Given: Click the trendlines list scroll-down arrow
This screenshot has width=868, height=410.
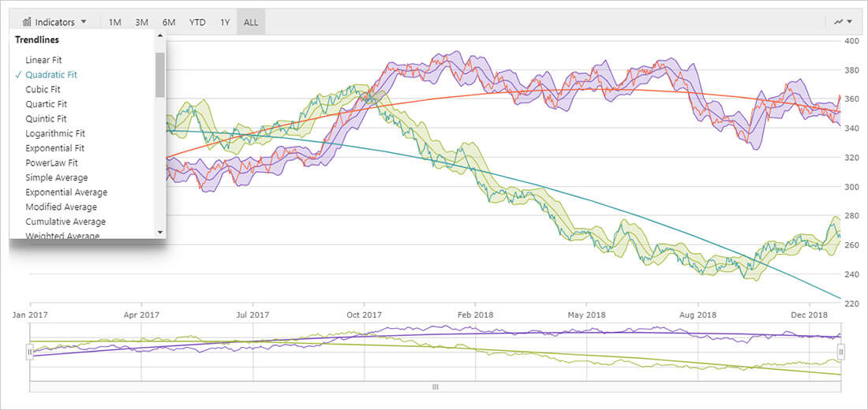Looking at the screenshot, I should click(160, 233).
